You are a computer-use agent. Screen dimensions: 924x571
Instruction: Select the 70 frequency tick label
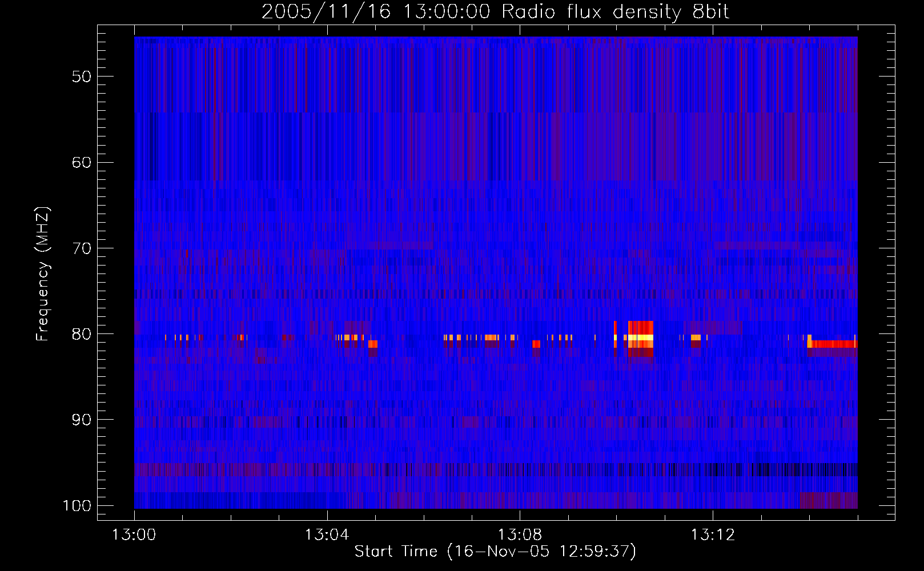tap(81, 248)
